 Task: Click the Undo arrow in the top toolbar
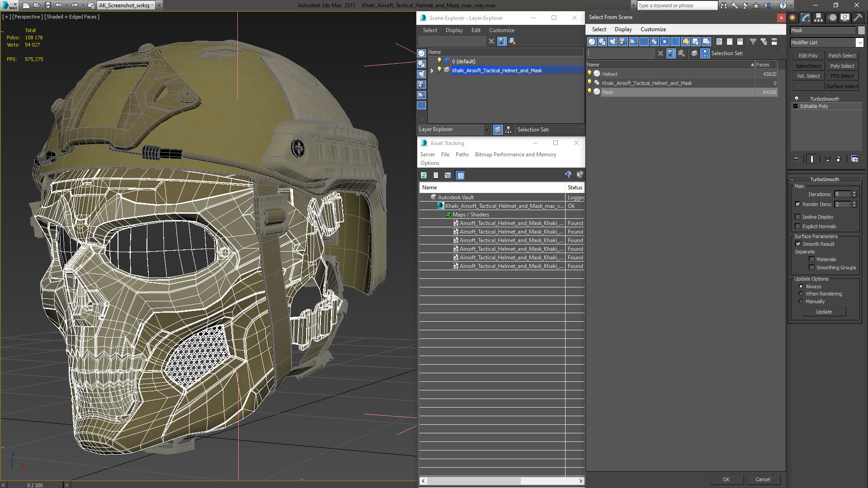(x=59, y=5)
